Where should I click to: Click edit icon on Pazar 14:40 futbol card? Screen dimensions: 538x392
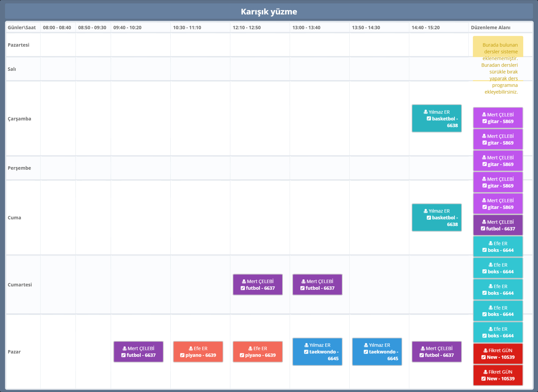pyautogui.click(x=422, y=355)
